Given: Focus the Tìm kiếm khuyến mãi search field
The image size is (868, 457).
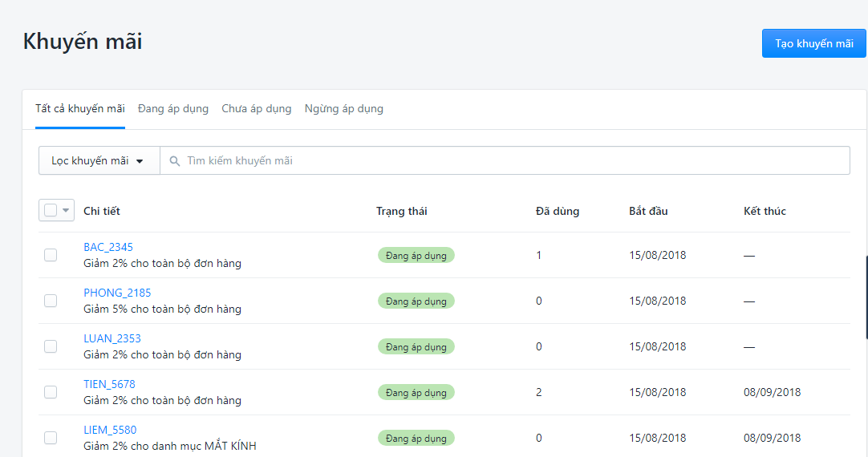Looking at the screenshot, I should coord(513,160).
